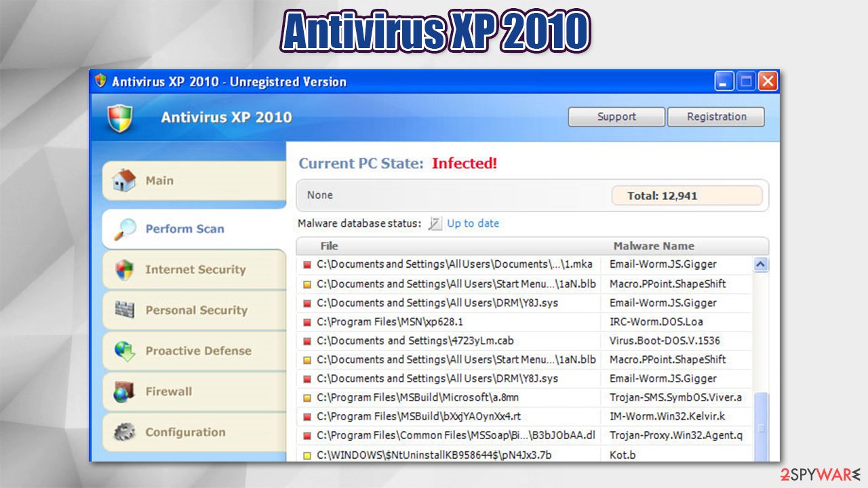Select the MSBuild\Microsoft\a.8mn file path

tap(418, 398)
